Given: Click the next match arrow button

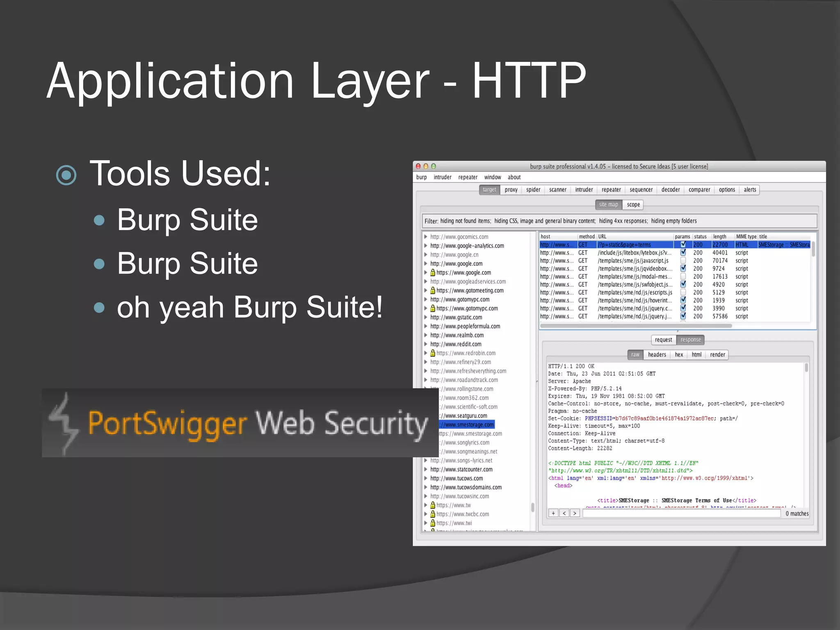Looking at the screenshot, I should pos(575,513).
